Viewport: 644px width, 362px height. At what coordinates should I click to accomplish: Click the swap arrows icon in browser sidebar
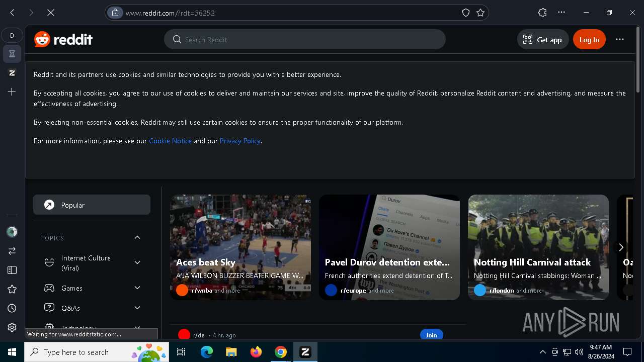[x=12, y=250]
